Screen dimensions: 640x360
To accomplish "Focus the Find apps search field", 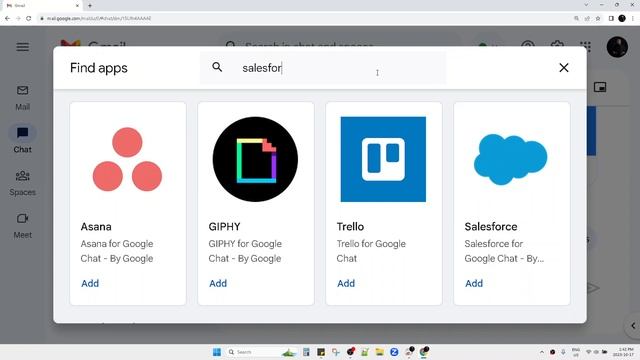I will click(323, 68).
